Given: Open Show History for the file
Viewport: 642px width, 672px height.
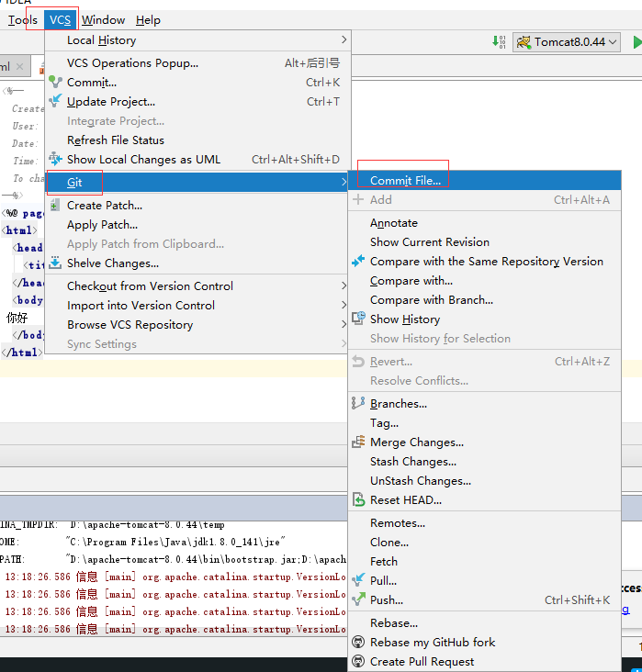Looking at the screenshot, I should tap(404, 319).
